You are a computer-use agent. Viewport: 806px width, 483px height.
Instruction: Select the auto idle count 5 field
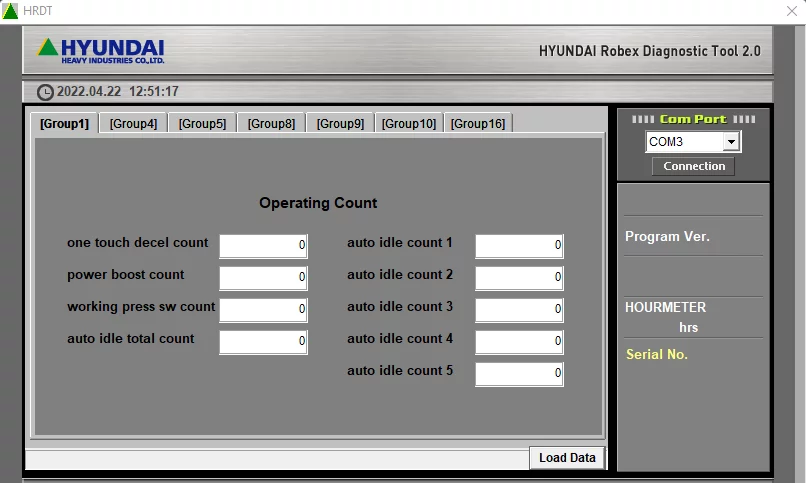point(519,374)
